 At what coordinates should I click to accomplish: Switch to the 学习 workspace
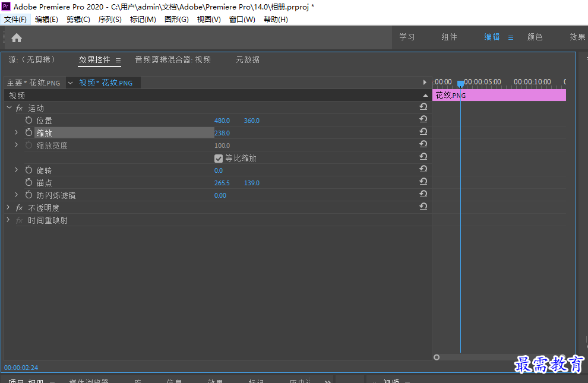coord(407,37)
